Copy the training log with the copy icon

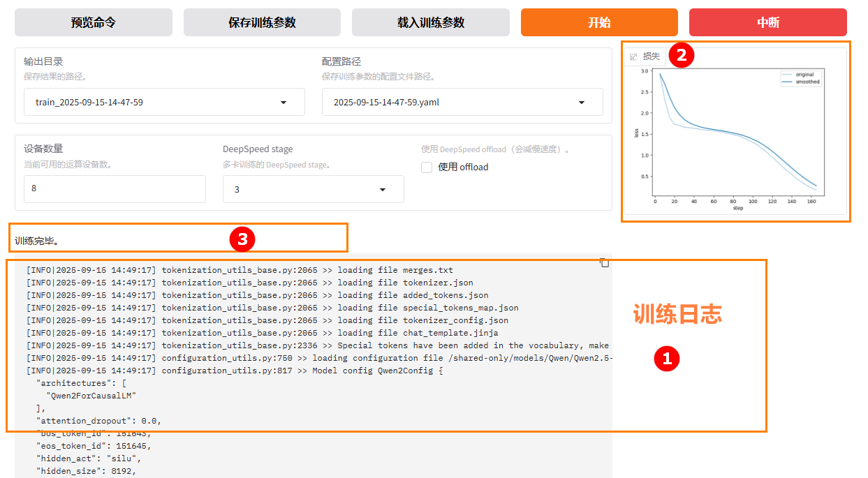click(x=605, y=263)
